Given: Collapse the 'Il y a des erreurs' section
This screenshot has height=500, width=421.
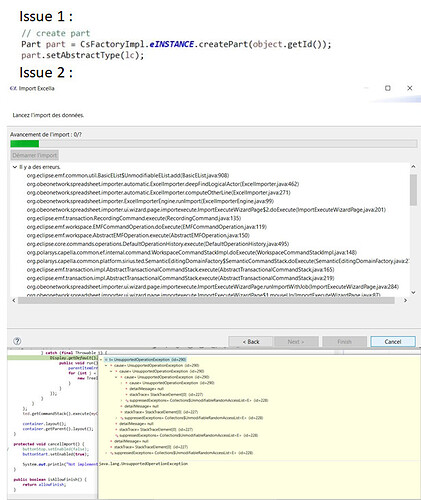Looking at the screenshot, I should point(15,167).
